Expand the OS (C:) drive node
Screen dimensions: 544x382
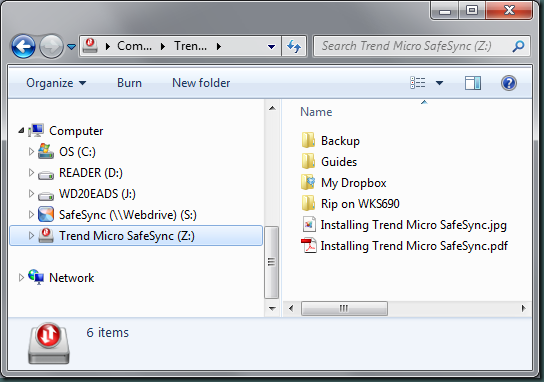point(31,152)
